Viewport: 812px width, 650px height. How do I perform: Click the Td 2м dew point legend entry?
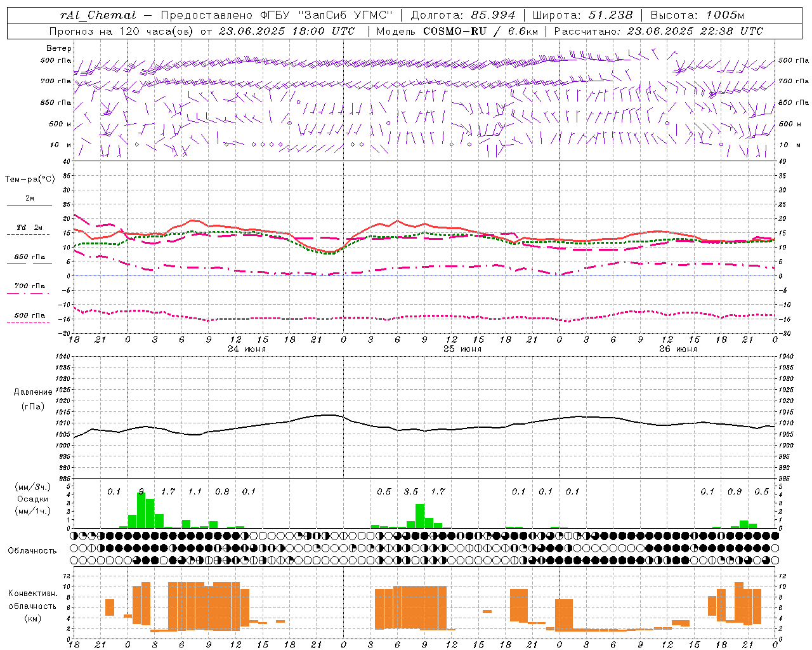(x=29, y=227)
